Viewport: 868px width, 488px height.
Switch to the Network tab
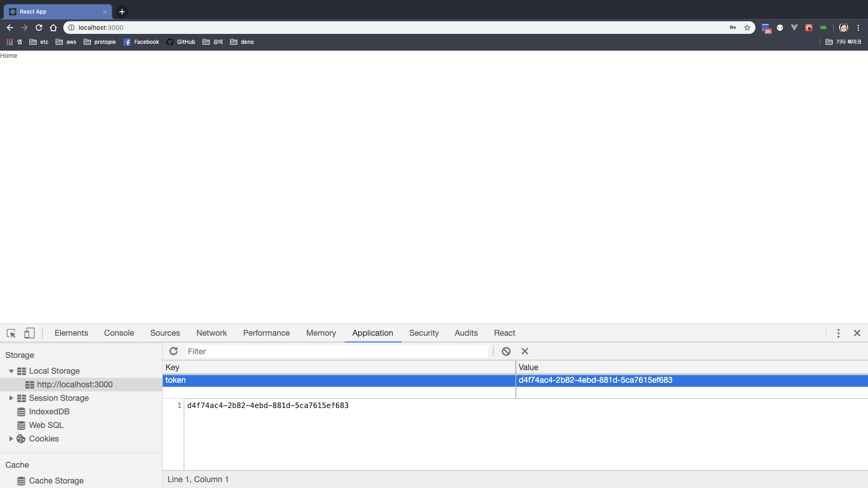(x=211, y=333)
